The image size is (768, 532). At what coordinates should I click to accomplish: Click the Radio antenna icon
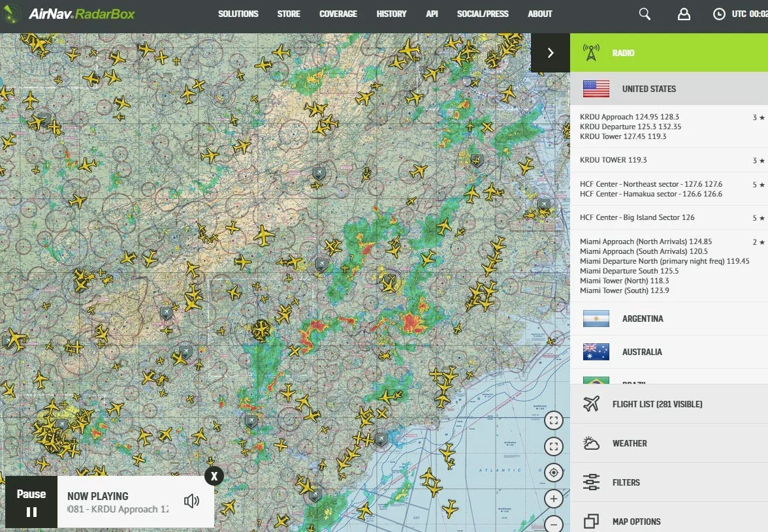591,53
